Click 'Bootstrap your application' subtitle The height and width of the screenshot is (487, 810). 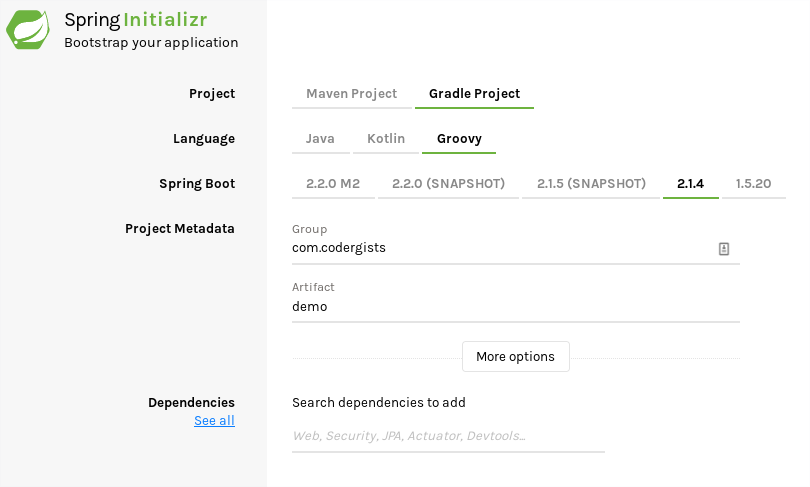(151, 43)
